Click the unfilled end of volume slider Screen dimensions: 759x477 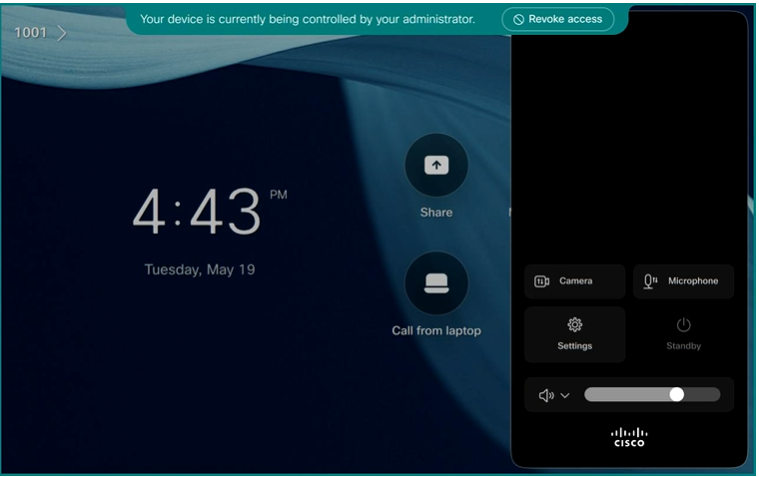[x=703, y=395]
